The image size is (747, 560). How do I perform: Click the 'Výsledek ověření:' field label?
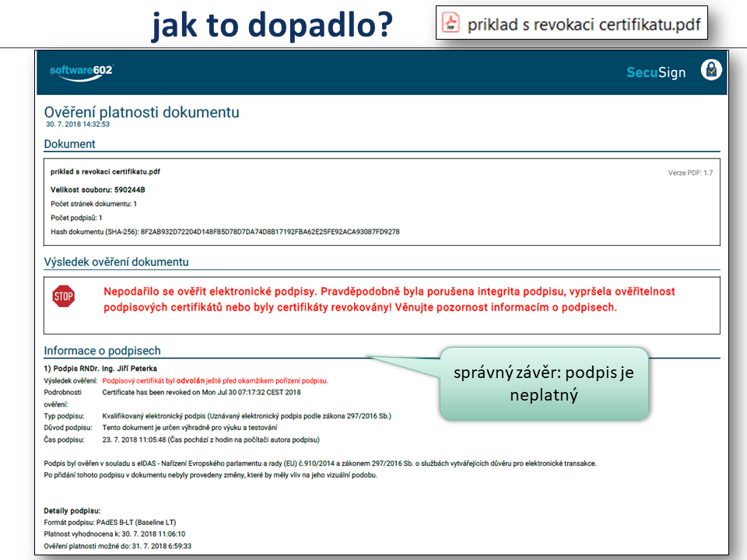[x=71, y=380]
